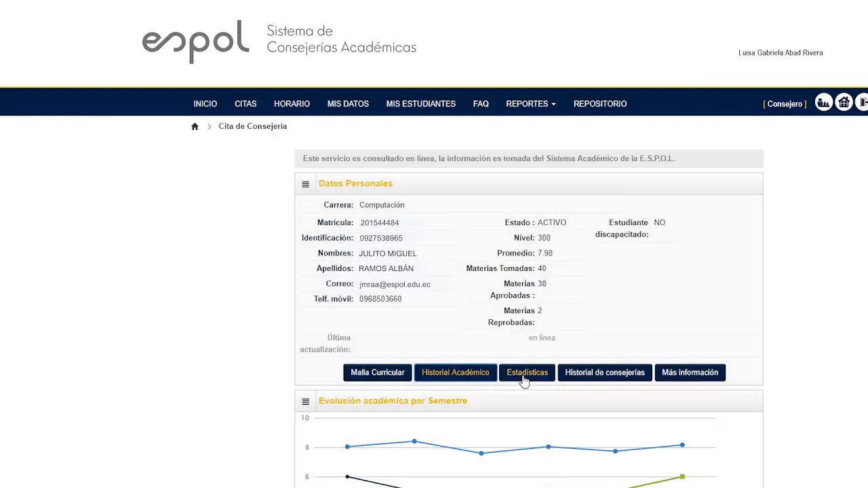Click the Nivel value 300
The height and width of the screenshot is (488, 868).
pyautogui.click(x=544, y=238)
